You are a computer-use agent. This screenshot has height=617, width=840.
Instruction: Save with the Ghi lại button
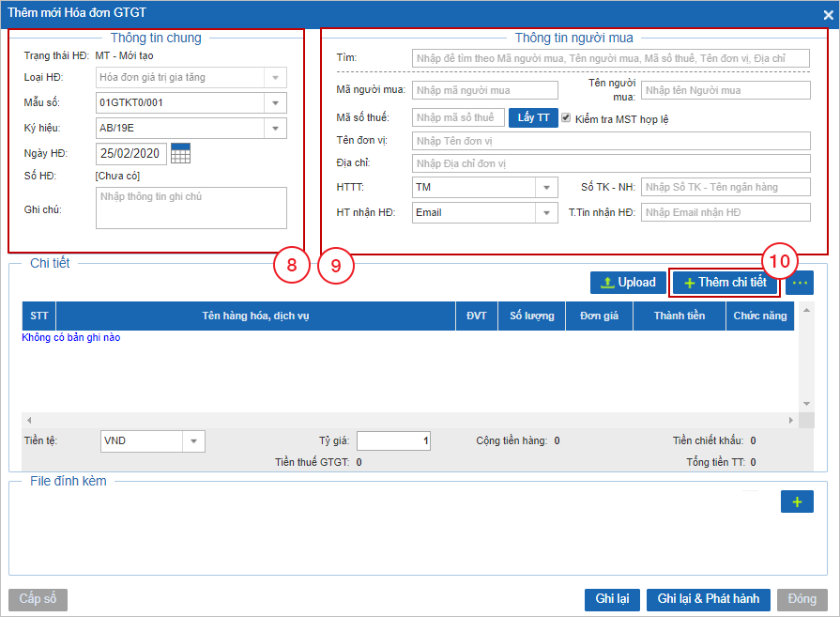pos(612,599)
